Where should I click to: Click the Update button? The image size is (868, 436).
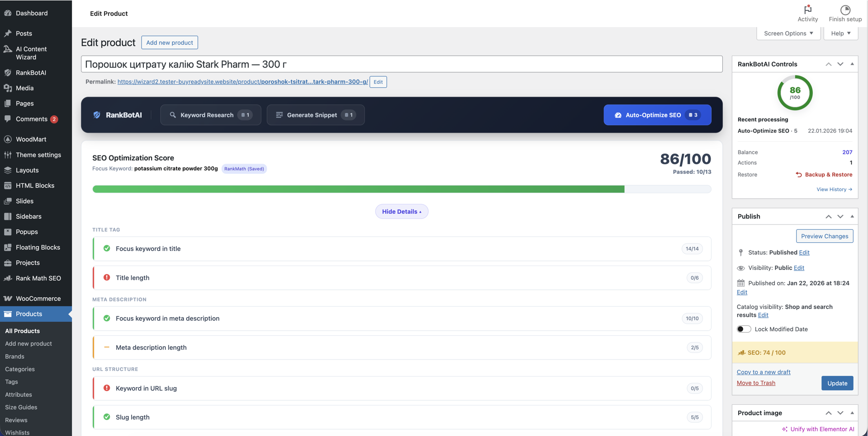(837, 383)
